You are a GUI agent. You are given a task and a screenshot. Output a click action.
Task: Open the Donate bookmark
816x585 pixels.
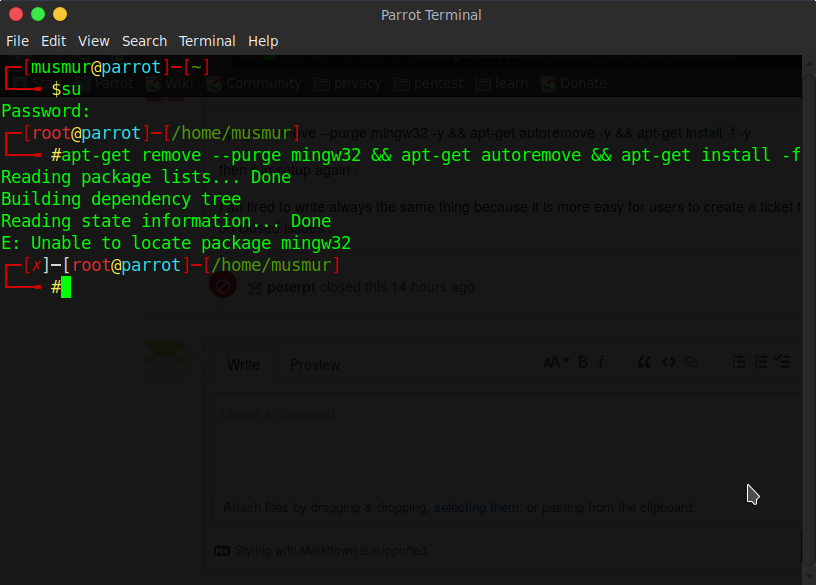[x=583, y=83]
